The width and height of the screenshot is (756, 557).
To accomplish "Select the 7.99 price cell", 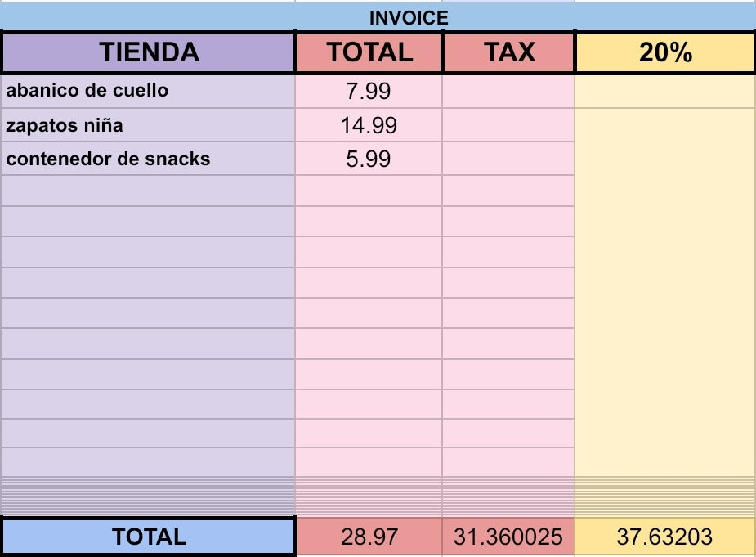I will pos(369,91).
